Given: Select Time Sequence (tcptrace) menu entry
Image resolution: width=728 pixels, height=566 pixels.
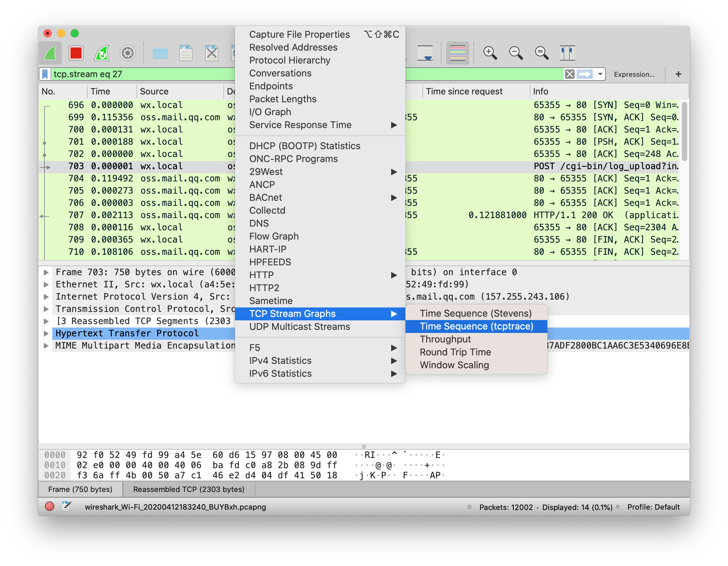Looking at the screenshot, I should pos(476,326).
